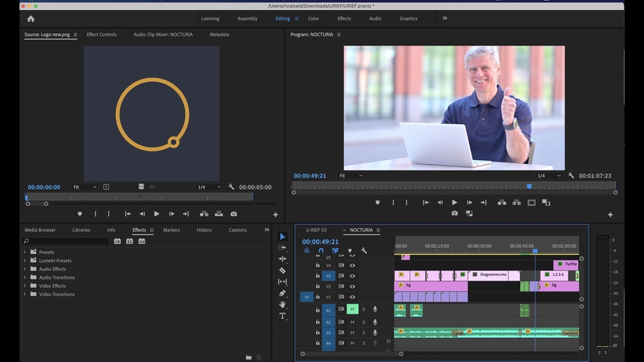Unmute track A1 with M button
This screenshot has height=362, width=644.
(x=352, y=310)
